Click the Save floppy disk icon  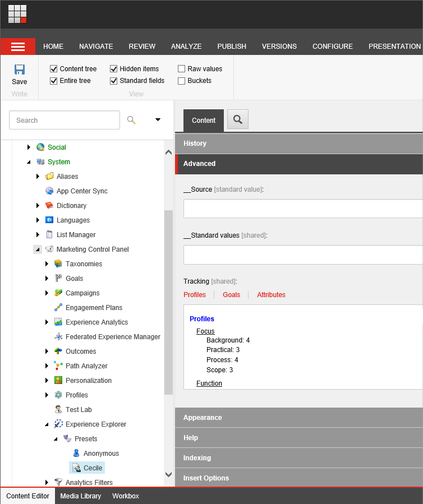point(19,70)
